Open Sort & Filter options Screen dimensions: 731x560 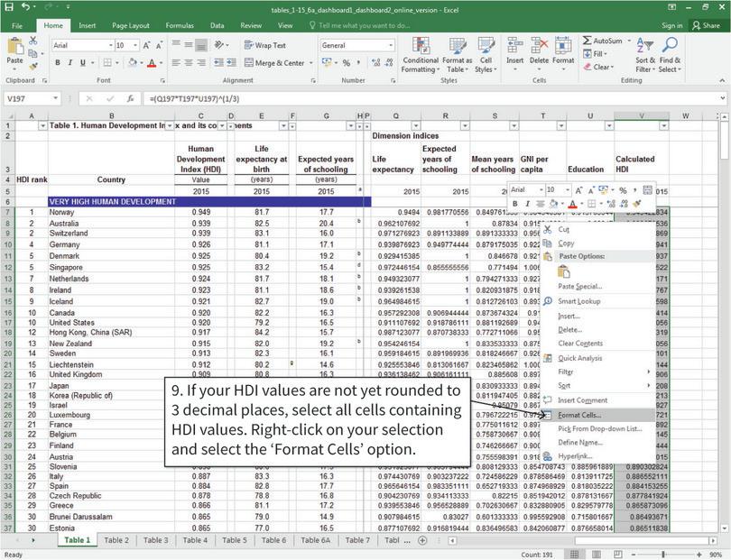click(647, 56)
